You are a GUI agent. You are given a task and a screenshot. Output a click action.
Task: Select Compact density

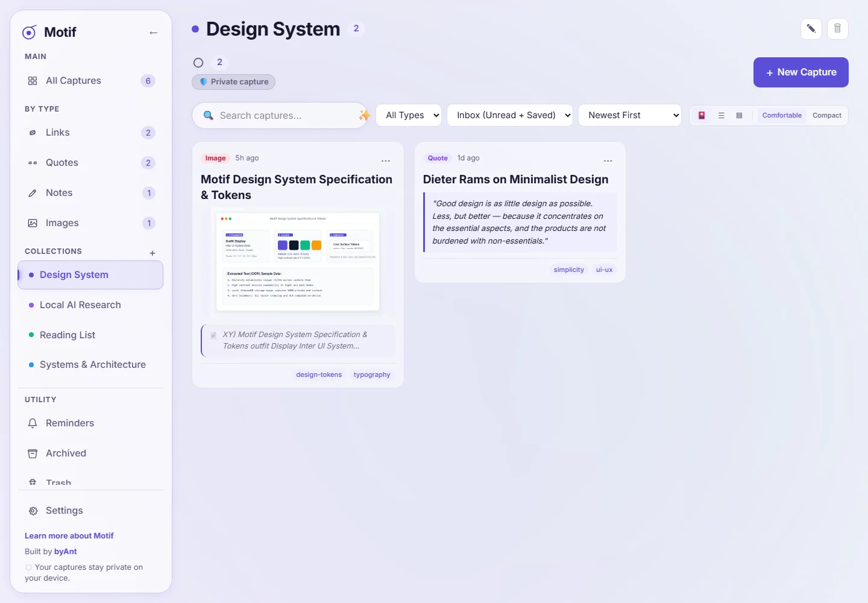(x=827, y=115)
